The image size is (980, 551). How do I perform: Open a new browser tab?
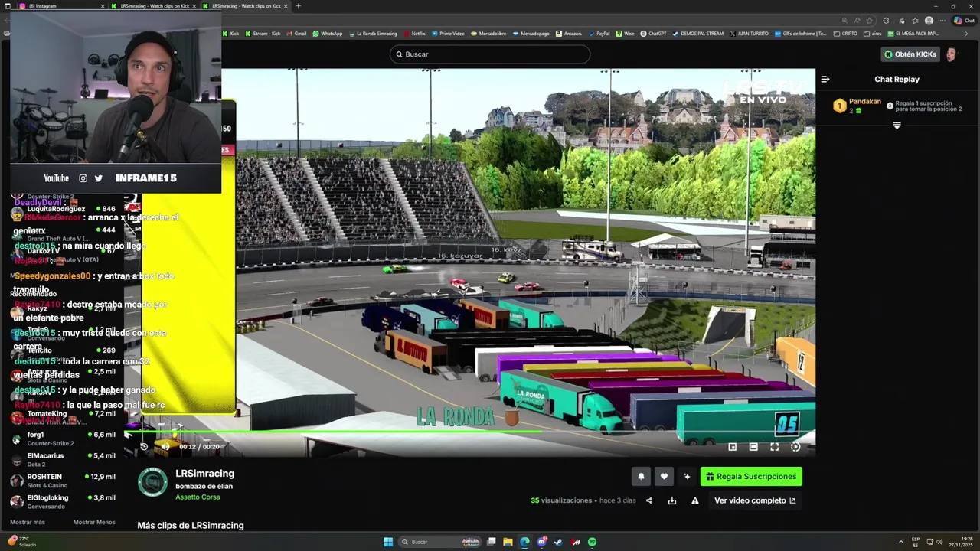[x=298, y=6]
